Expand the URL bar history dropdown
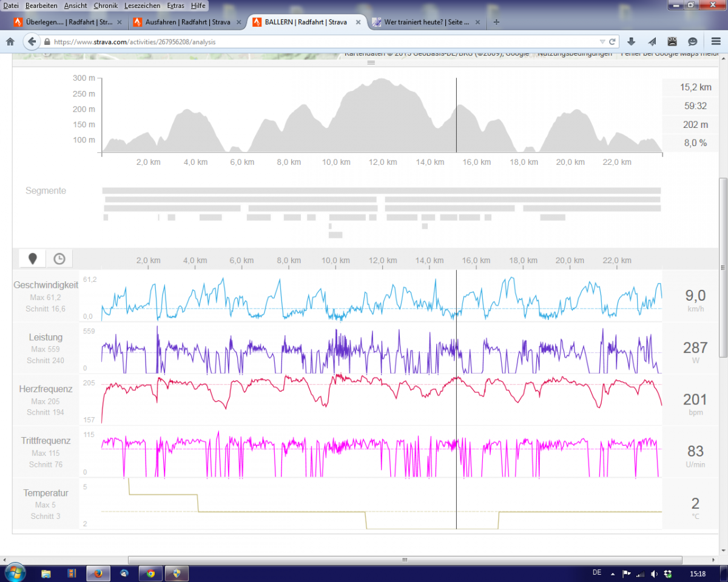The width and height of the screenshot is (728, 582). point(601,42)
